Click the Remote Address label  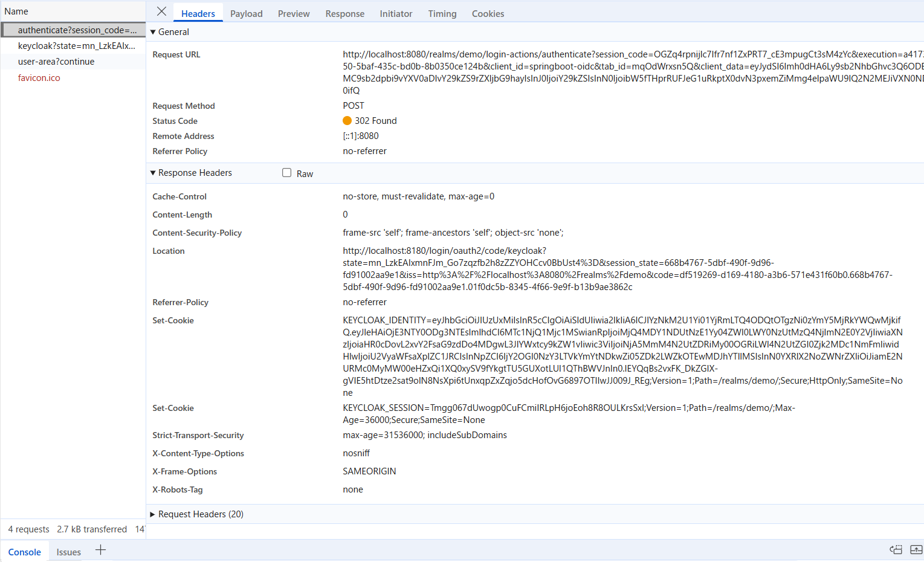pos(184,136)
